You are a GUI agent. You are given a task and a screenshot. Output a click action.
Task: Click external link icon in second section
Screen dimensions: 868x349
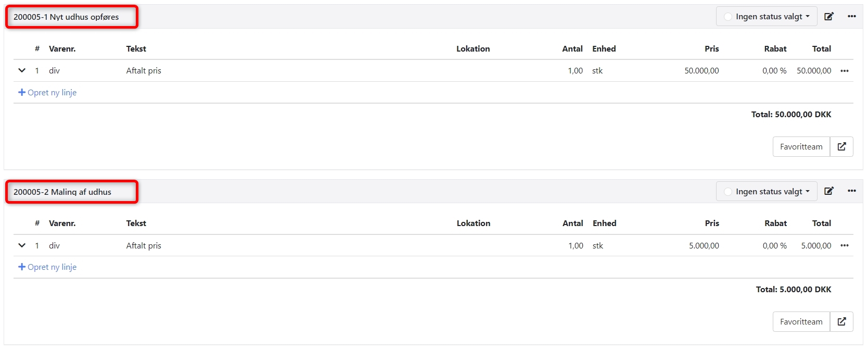[x=841, y=322]
